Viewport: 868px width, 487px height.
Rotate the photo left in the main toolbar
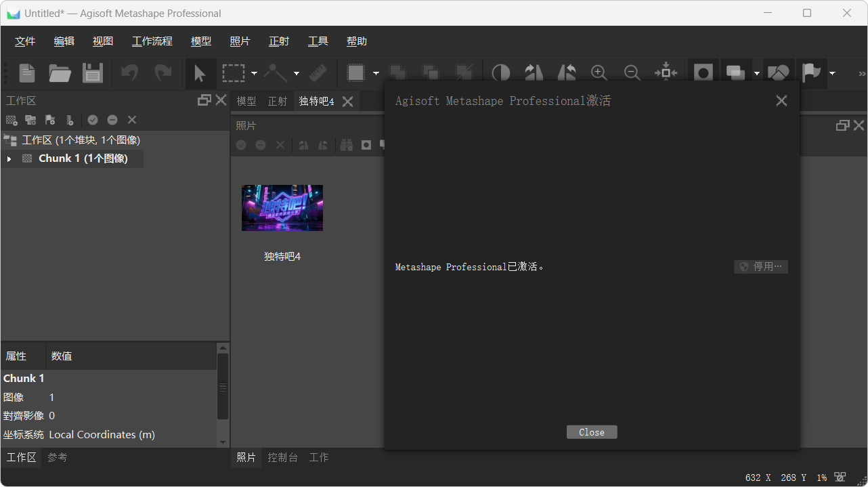tap(566, 72)
